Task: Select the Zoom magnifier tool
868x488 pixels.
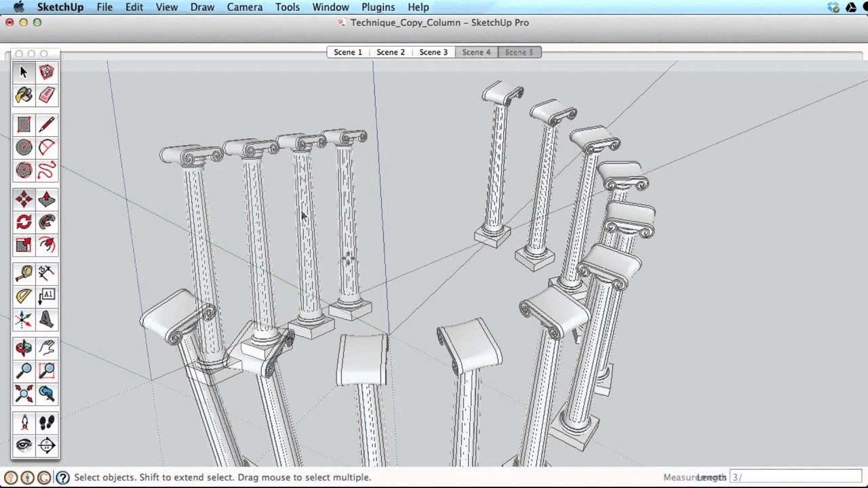Action: pos(24,371)
